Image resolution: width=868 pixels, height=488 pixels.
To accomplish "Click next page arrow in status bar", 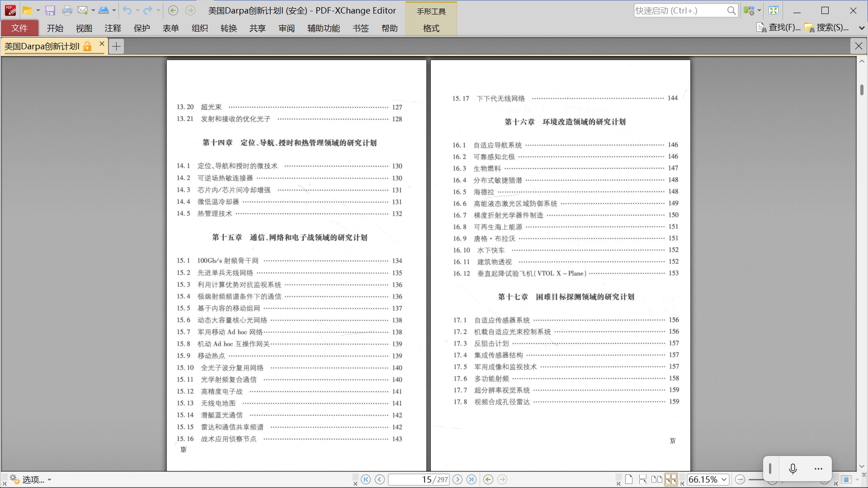I will [x=458, y=479].
